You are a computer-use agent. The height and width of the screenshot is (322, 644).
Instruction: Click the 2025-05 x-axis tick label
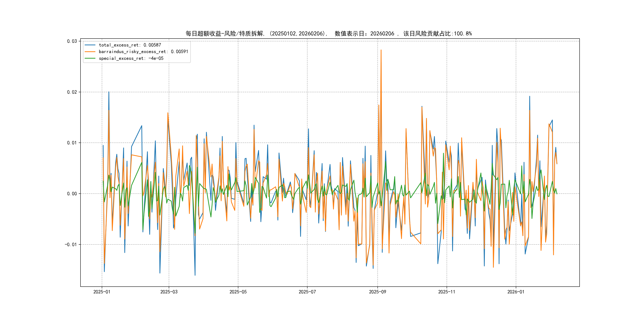coord(238,292)
